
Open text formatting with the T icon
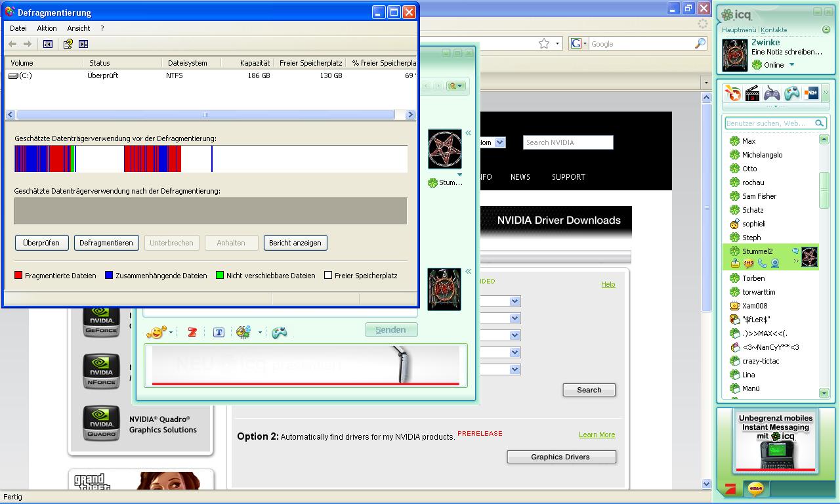[219, 333]
